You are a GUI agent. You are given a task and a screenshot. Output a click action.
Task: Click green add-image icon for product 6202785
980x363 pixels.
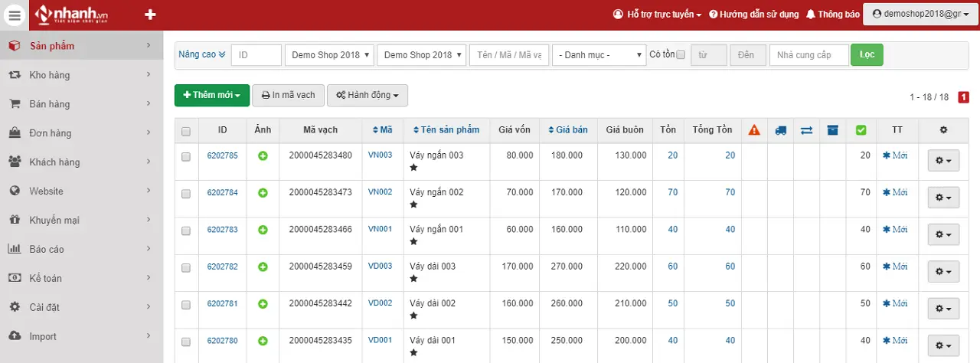(x=263, y=155)
